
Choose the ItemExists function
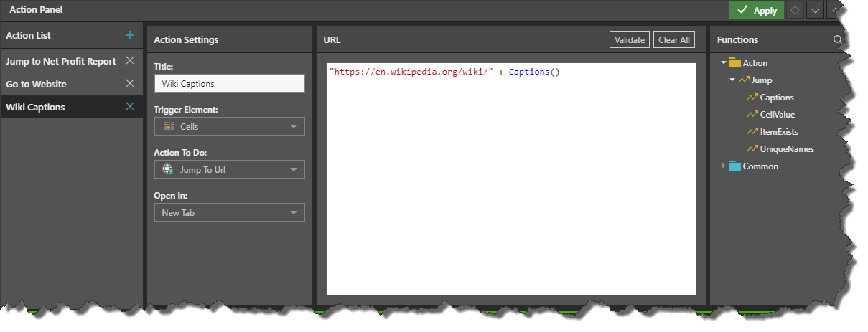pyautogui.click(x=778, y=132)
